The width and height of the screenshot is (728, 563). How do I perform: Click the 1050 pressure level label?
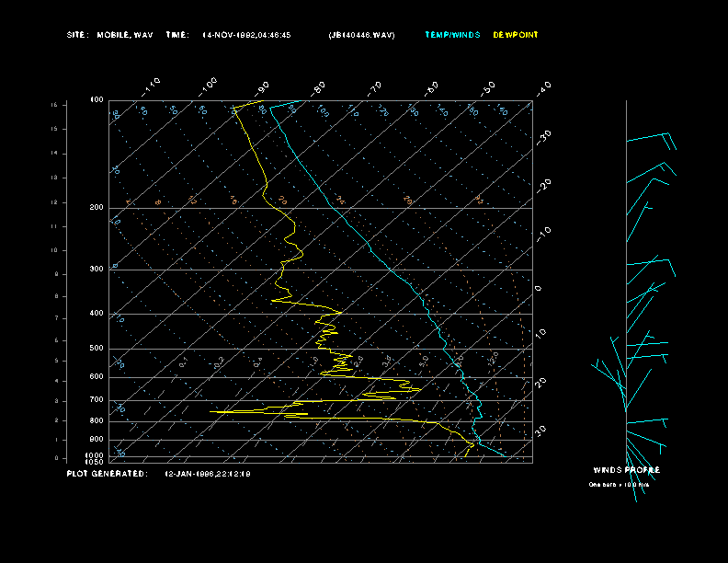pos(95,462)
